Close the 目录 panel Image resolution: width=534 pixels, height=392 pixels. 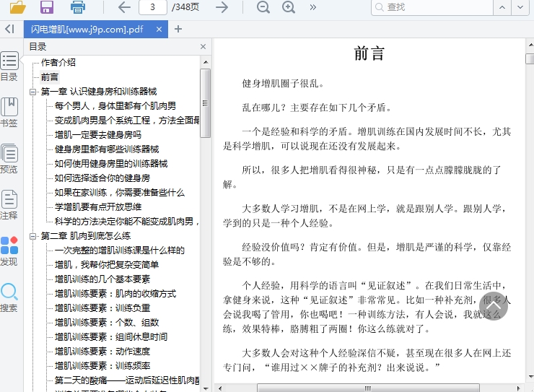[x=203, y=46]
